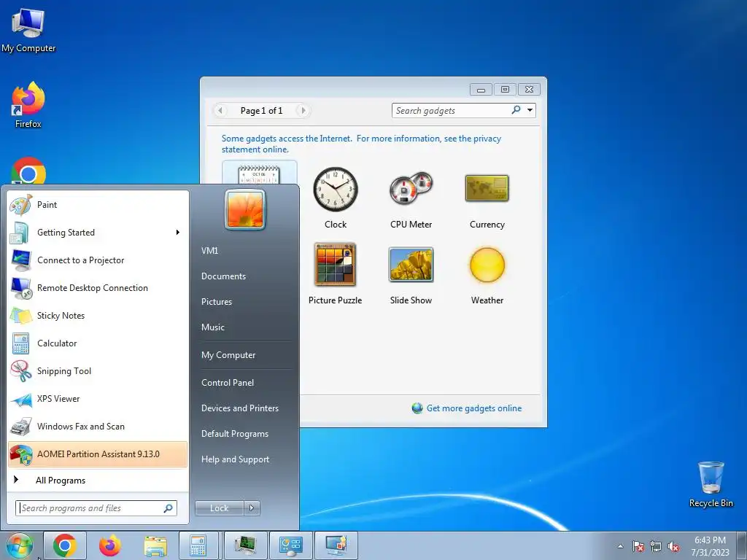Screen dimensions: 747x560
Task: Open Remote Desktop Connection
Action: coord(98,287)
